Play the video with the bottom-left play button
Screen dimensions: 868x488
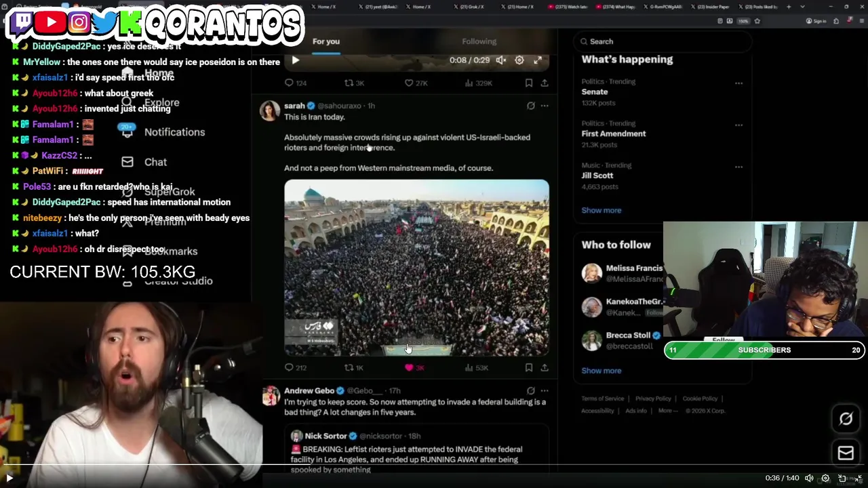(x=9, y=478)
